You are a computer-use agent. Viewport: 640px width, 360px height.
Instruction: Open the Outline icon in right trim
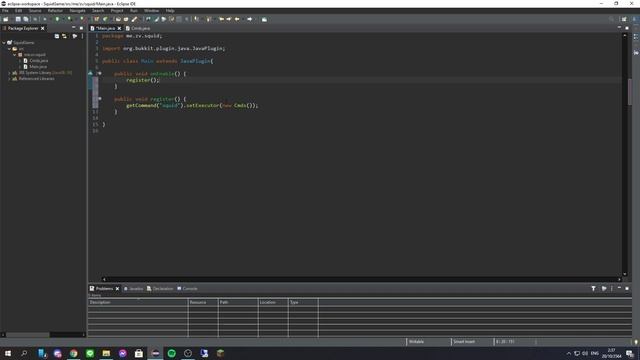(x=636, y=37)
